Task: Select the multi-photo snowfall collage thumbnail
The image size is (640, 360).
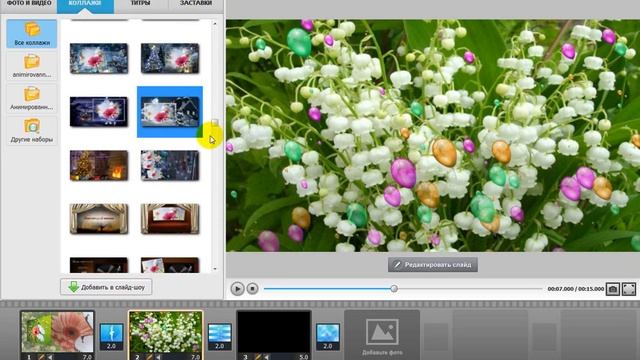Action: point(170,165)
